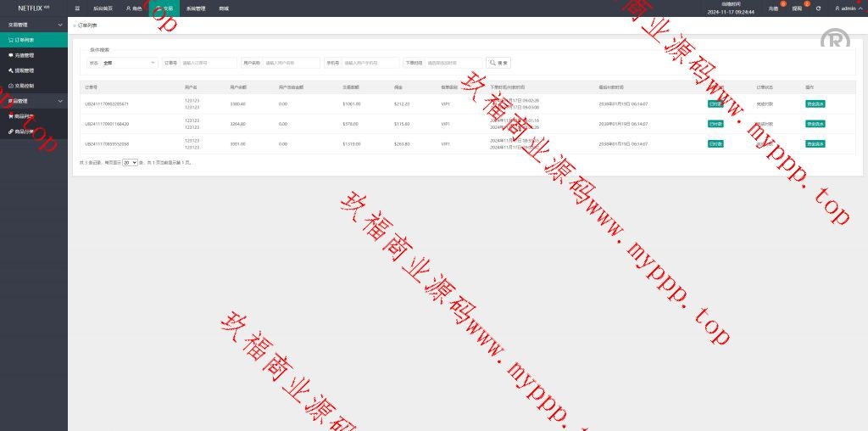
Task: Open the admin user menu
Action: tap(846, 8)
